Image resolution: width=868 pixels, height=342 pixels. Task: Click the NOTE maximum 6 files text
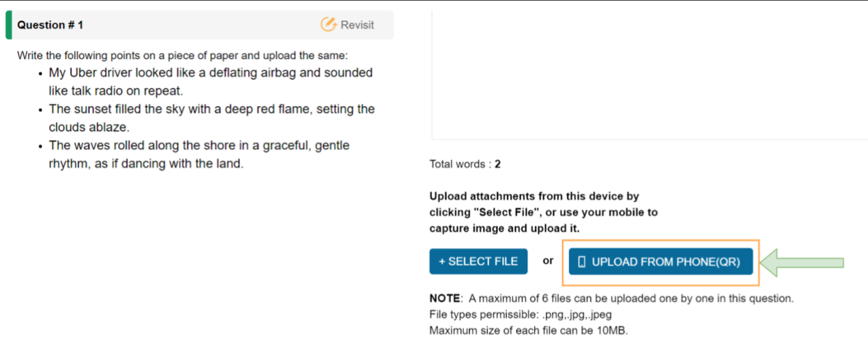pyautogui.click(x=612, y=298)
